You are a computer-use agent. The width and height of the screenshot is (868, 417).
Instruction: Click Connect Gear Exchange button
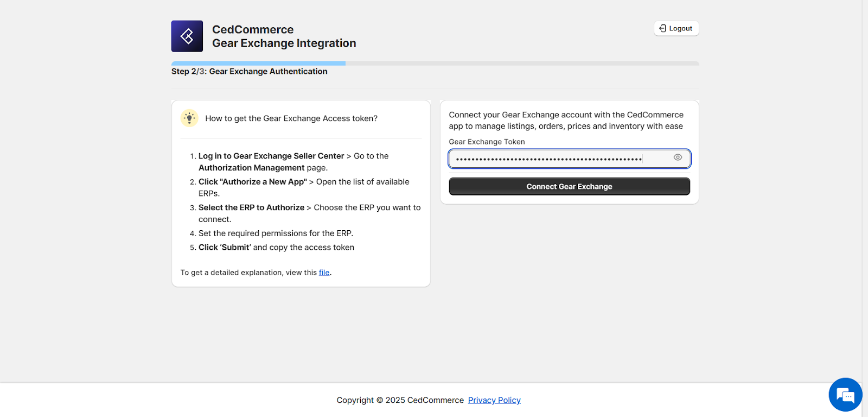569,186
